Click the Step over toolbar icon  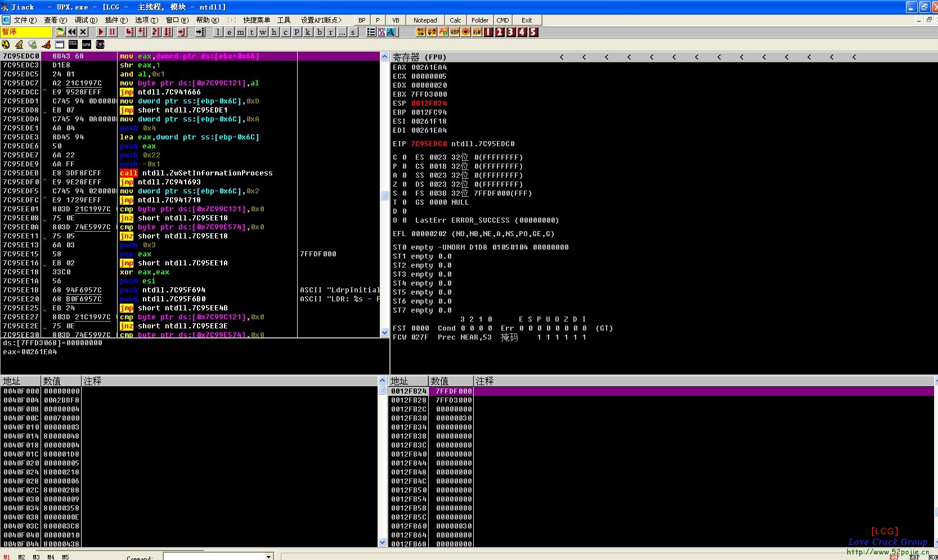pos(142,32)
